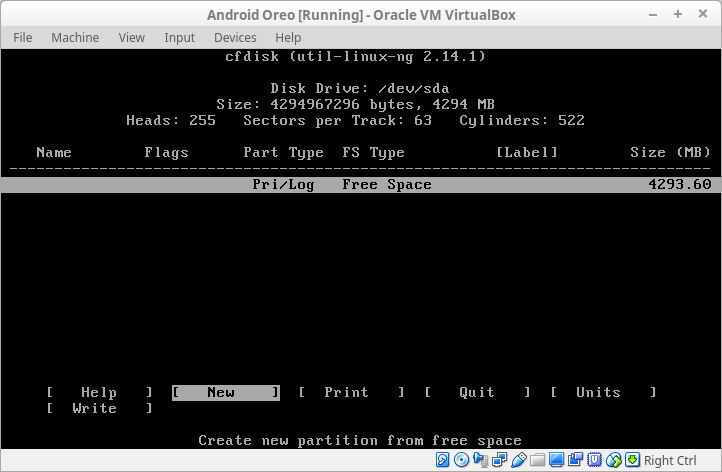This screenshot has width=722, height=472.
Task: Click the Free Space partition row
Action: tap(361, 185)
